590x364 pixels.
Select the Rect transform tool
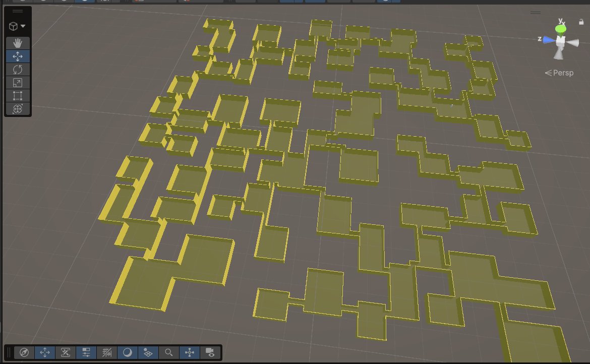17,96
